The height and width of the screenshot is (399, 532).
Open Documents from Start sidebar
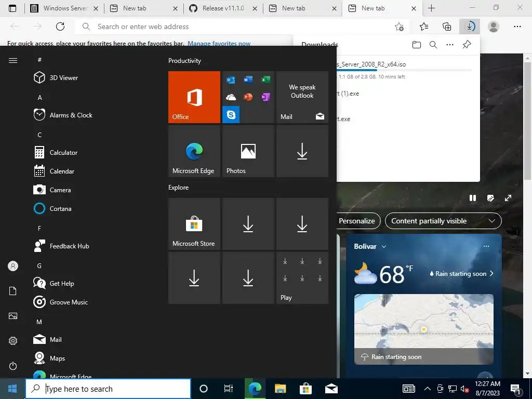[13, 291]
